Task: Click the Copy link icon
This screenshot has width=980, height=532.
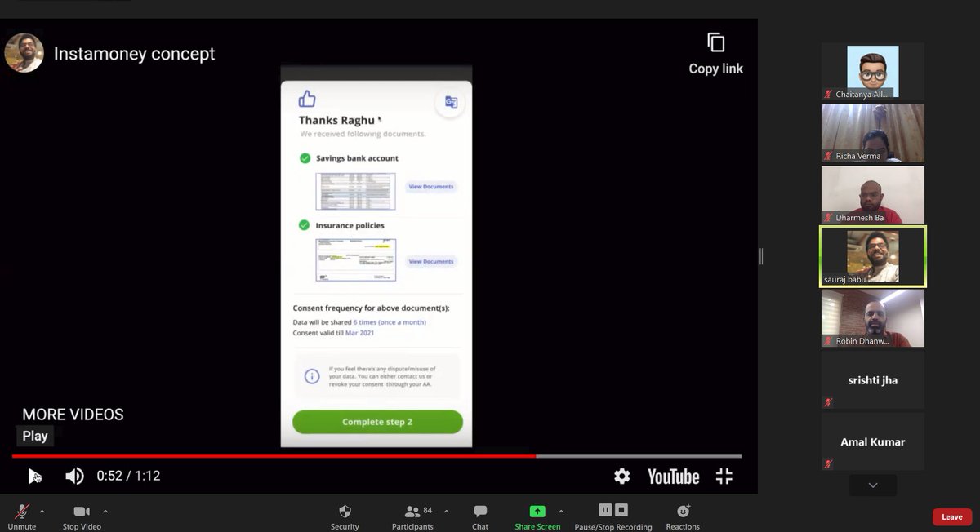Action: (x=715, y=42)
